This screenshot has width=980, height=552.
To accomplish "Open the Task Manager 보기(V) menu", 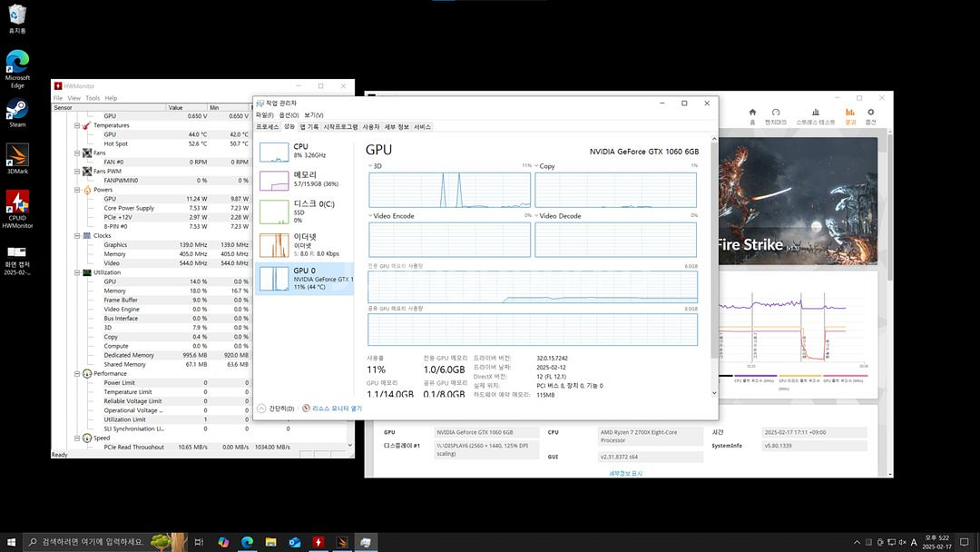I will [x=314, y=115].
